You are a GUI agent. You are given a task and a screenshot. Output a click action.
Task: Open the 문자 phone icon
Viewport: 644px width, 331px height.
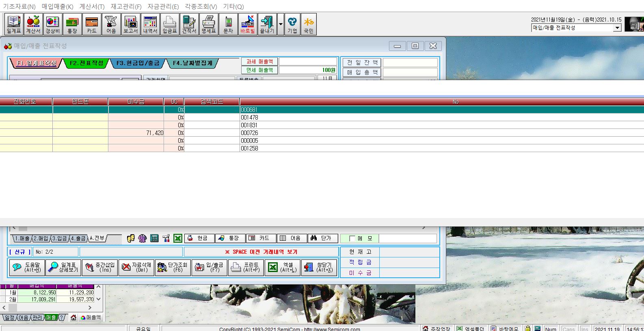click(228, 24)
